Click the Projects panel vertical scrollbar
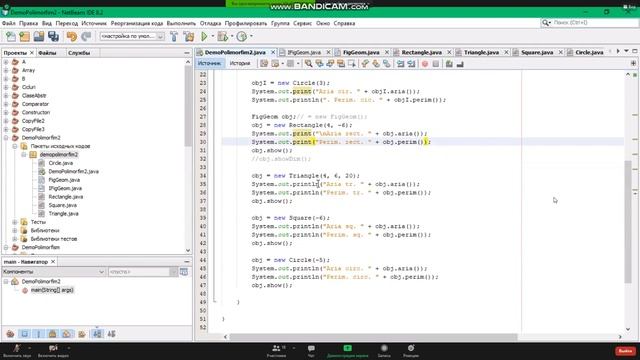Screen dimensions: 640x360 tap(188, 106)
